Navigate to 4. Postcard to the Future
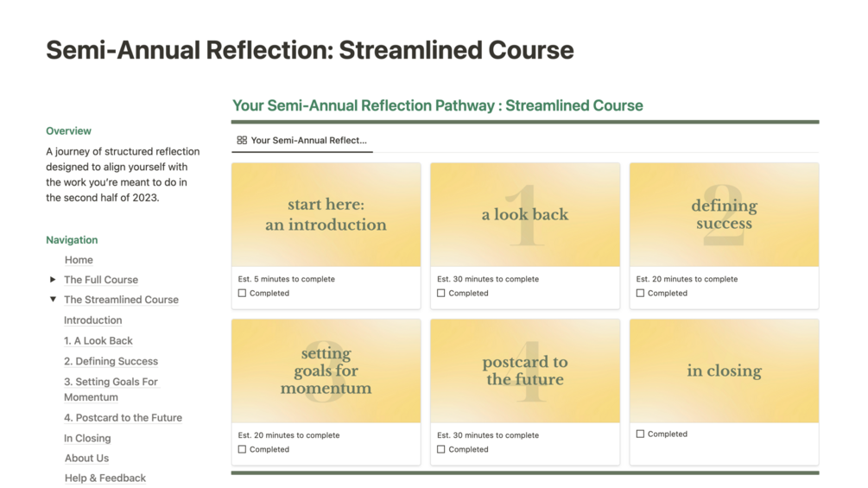The width and height of the screenshot is (868, 488). click(x=123, y=418)
